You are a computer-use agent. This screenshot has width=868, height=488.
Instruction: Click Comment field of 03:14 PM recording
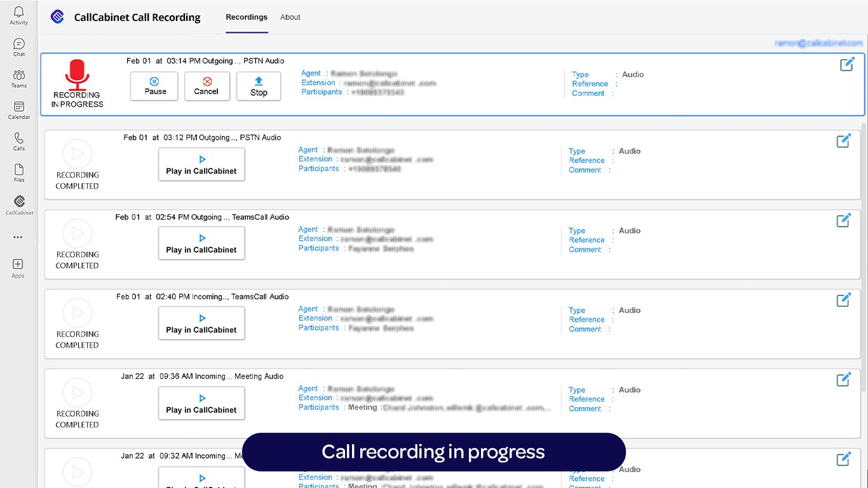(x=593, y=93)
